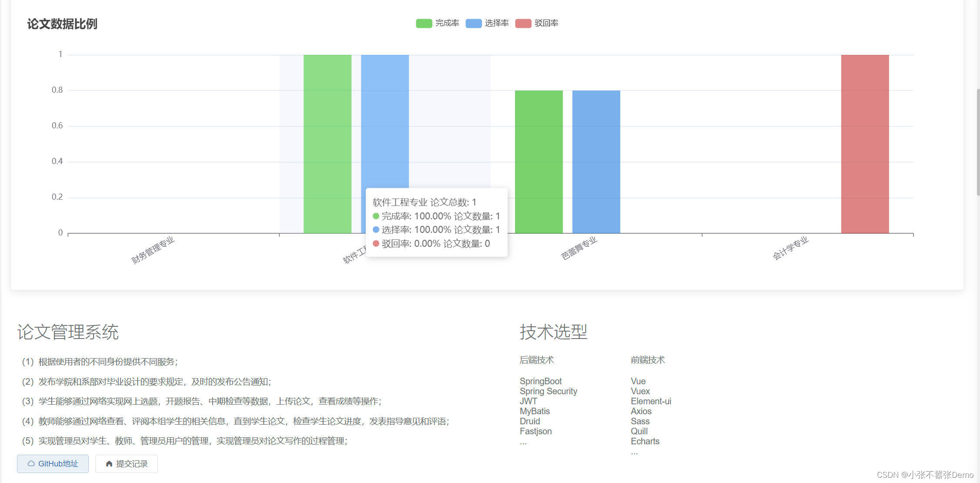Click the home icon on 提交记录 button
The height and width of the screenshot is (483, 980).
[109, 464]
